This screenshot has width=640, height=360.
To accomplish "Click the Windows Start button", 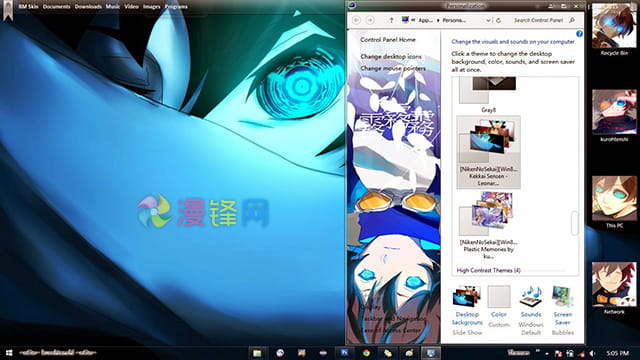I will [9, 353].
